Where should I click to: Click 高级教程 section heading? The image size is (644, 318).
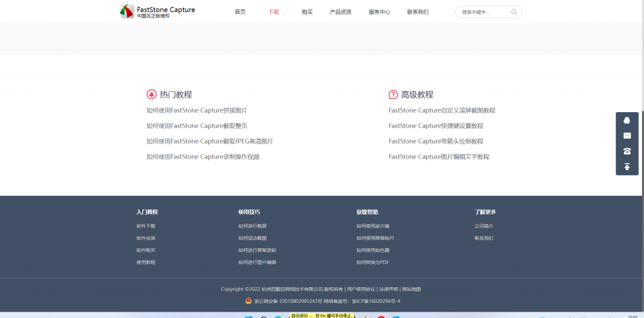[418, 94]
